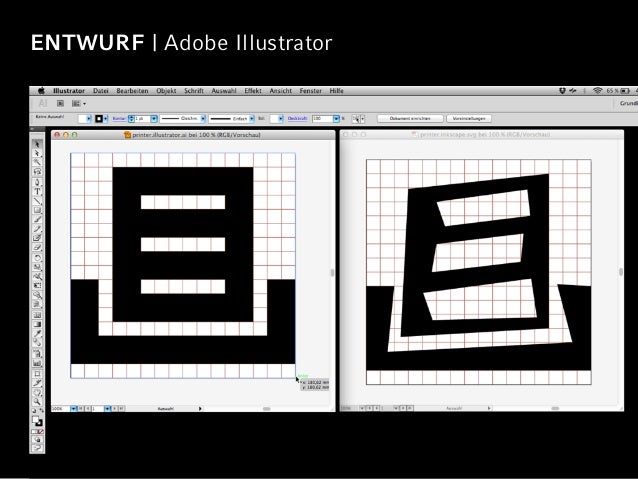The width and height of the screenshot is (638, 479).
Task: Open the Bearbeiten menu
Action: [x=132, y=91]
